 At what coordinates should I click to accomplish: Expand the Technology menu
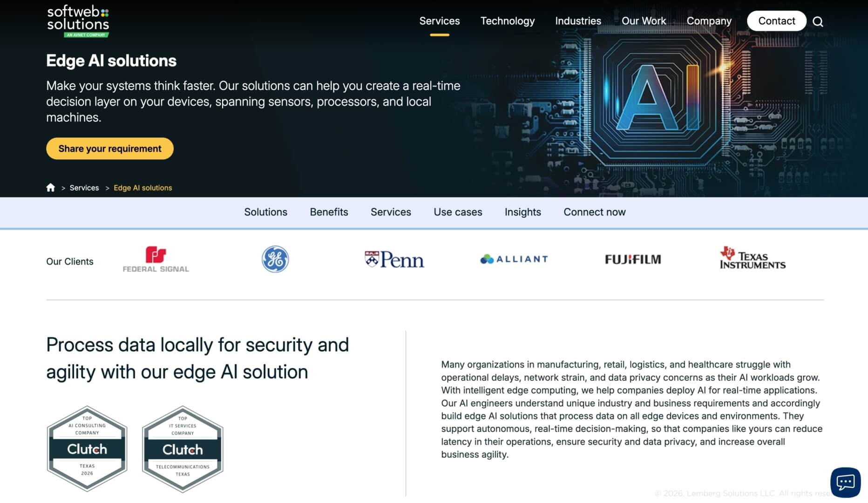click(507, 21)
